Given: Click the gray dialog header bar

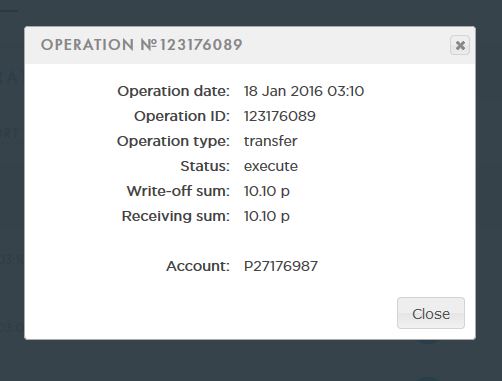Looking at the screenshot, I should click(345, 45).
